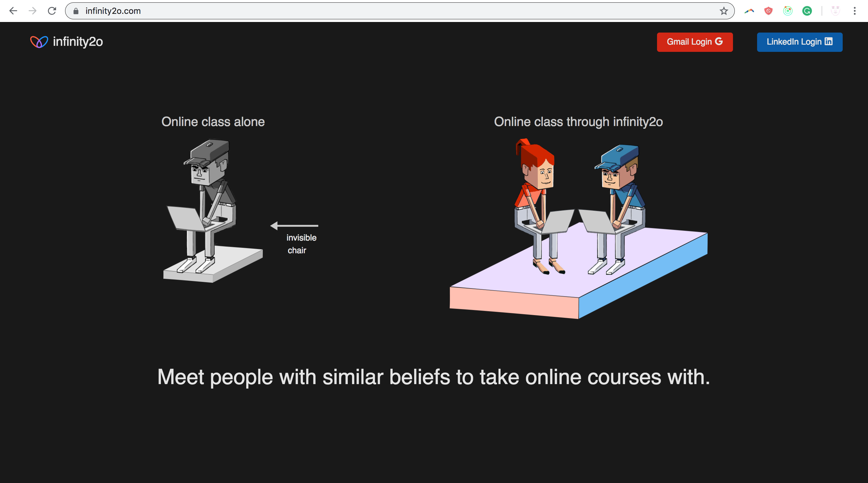
Task: Open the red shield ad-blocker extension
Action: tap(768, 11)
